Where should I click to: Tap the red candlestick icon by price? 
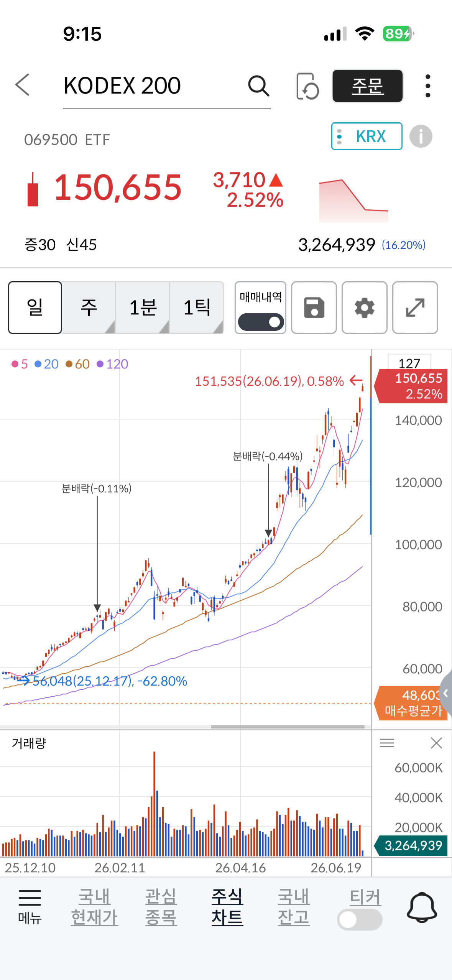pyautogui.click(x=33, y=189)
